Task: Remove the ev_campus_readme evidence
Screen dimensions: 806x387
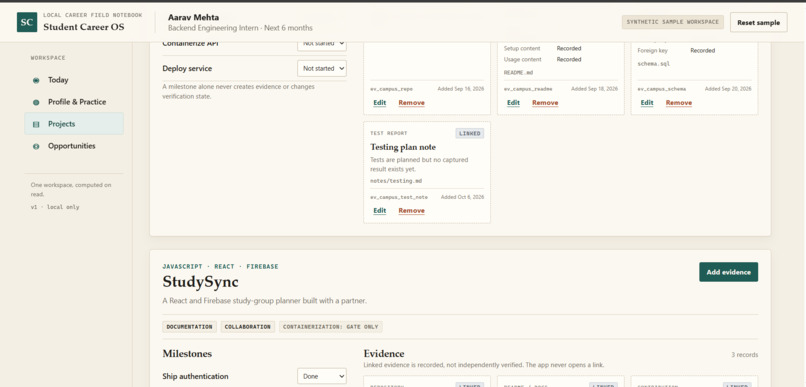Action: point(545,103)
